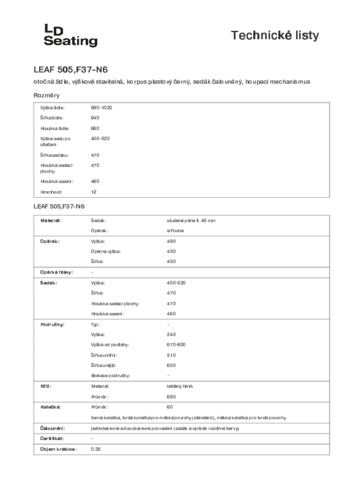Select the 'LEAF 505,F37-N6' subheading above the second table
Viewport: 364px width, 500px height.
coord(59,206)
